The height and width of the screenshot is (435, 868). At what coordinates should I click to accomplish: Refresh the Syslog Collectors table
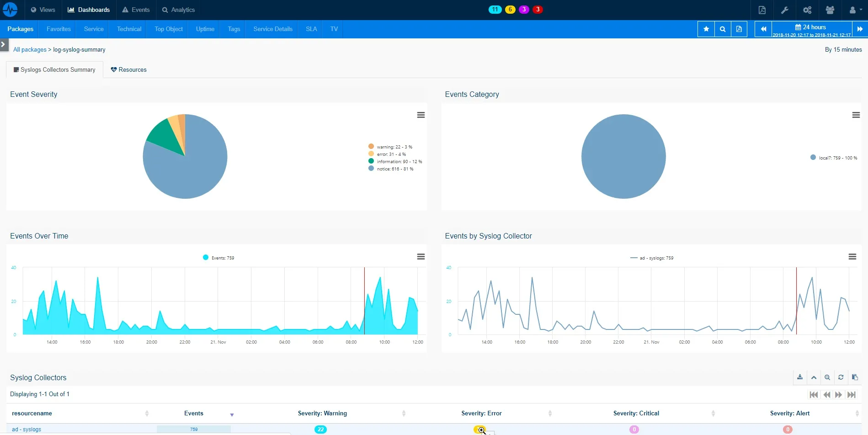[x=841, y=377]
